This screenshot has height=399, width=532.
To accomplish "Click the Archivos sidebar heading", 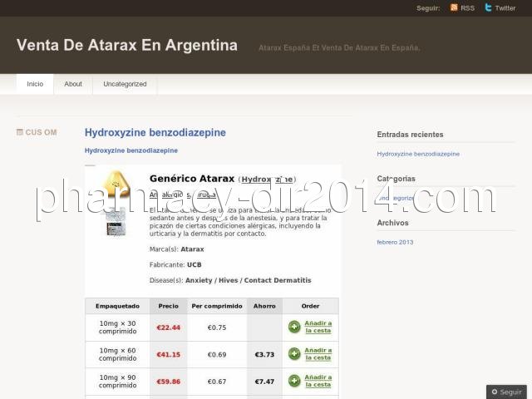I will 392,223.
